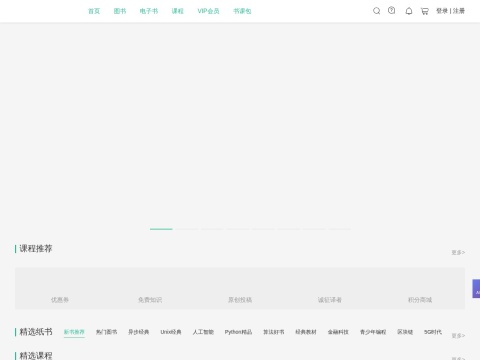480x360 pixels.
Task: Select the 热门图书 tab
Action: tap(106, 332)
